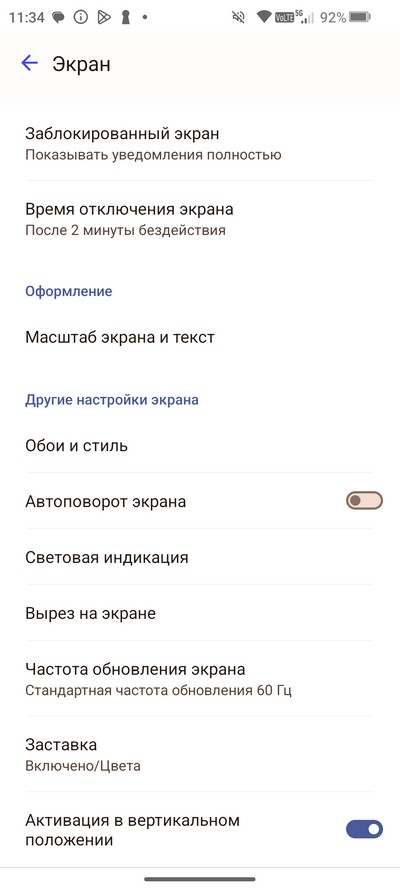This screenshot has width=400, height=892.
Task: Enable the Автоповорот экрана toggle
Action: click(x=364, y=501)
